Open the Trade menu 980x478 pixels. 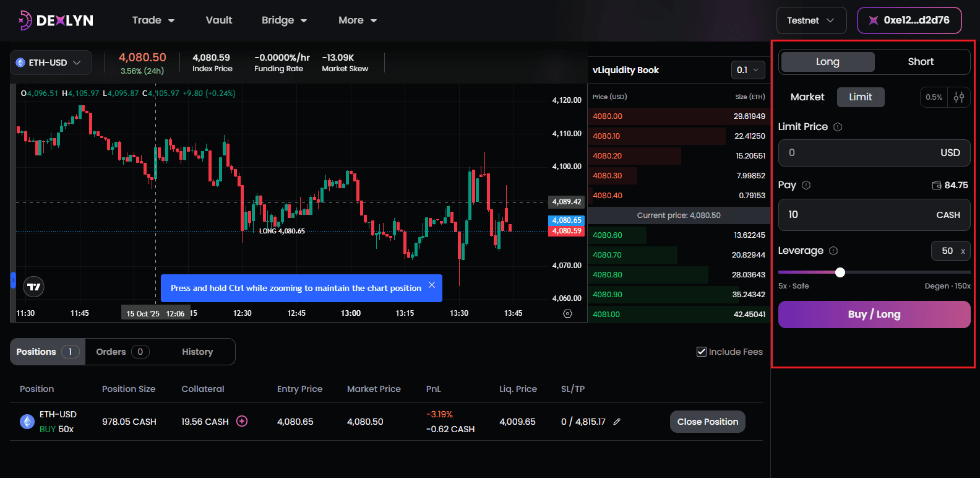[x=153, y=20]
